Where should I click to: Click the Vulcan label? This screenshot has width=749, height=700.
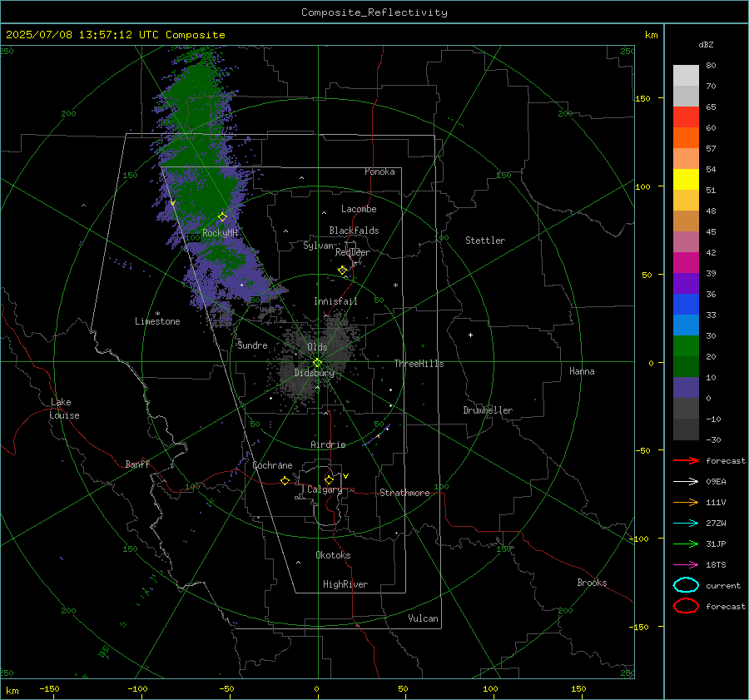[424, 618]
